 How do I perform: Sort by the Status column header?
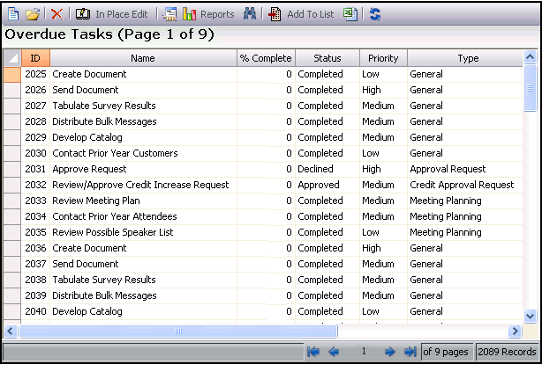click(327, 58)
